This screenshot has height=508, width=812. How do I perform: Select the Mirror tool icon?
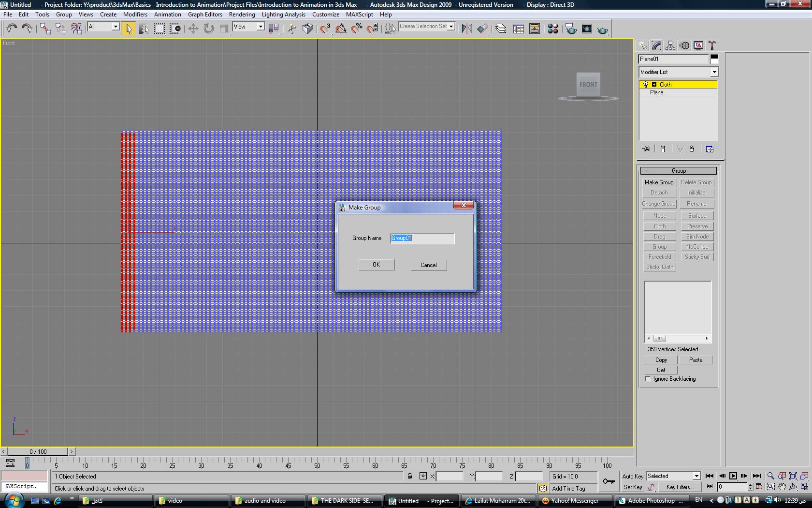click(x=466, y=29)
